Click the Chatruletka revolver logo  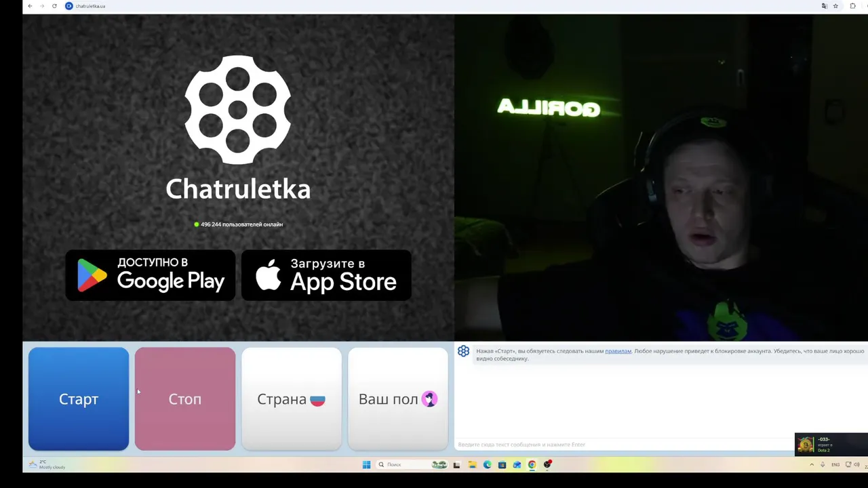(238, 110)
